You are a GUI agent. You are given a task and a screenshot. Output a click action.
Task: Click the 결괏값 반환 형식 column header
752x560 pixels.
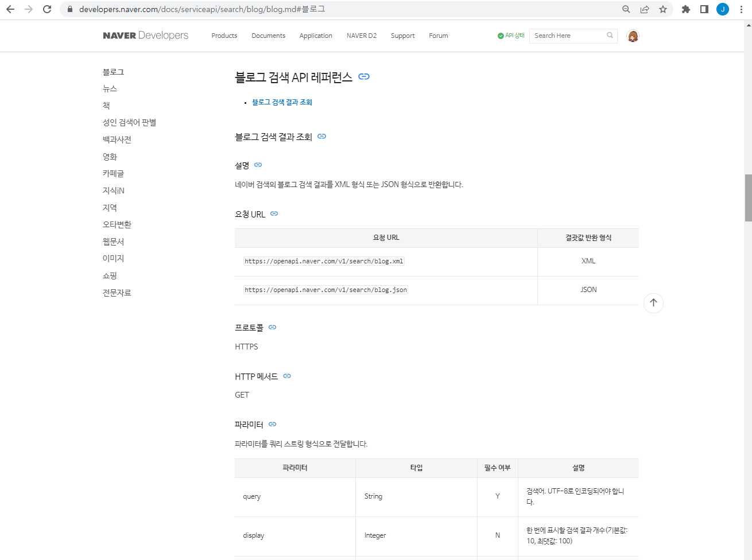click(x=588, y=238)
